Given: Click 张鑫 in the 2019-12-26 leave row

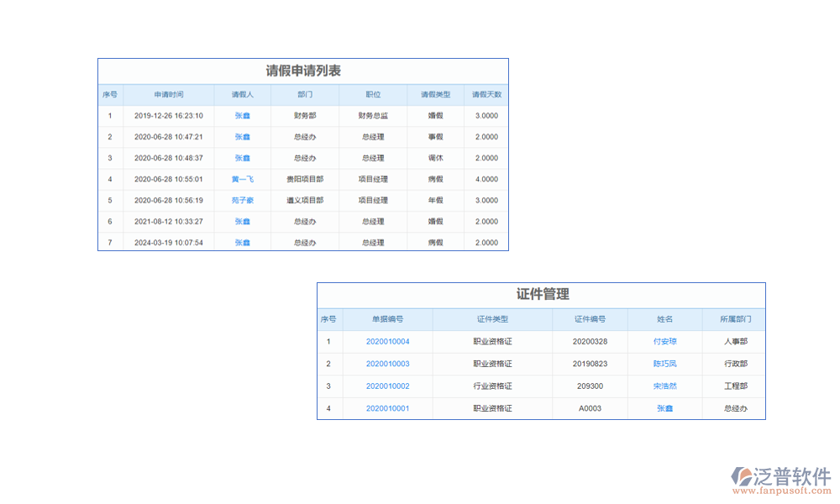Looking at the screenshot, I should [x=242, y=116].
